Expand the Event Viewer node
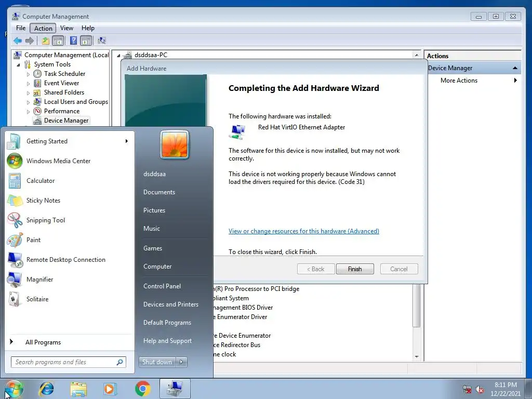Image resolution: width=532 pixels, height=399 pixels. point(28,84)
